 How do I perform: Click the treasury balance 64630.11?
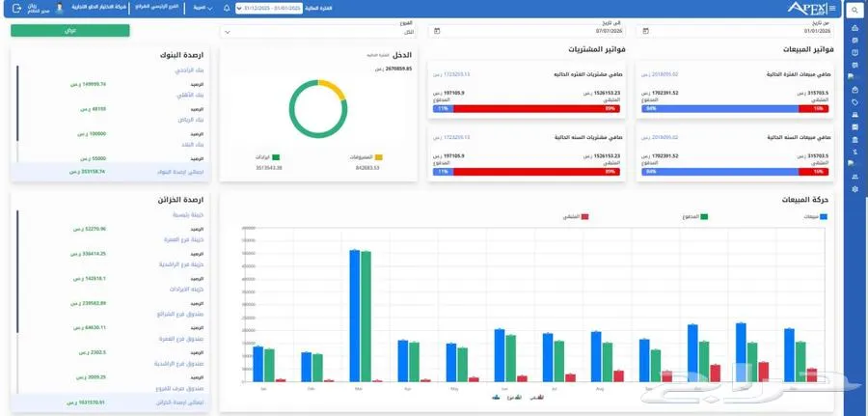[90, 328]
